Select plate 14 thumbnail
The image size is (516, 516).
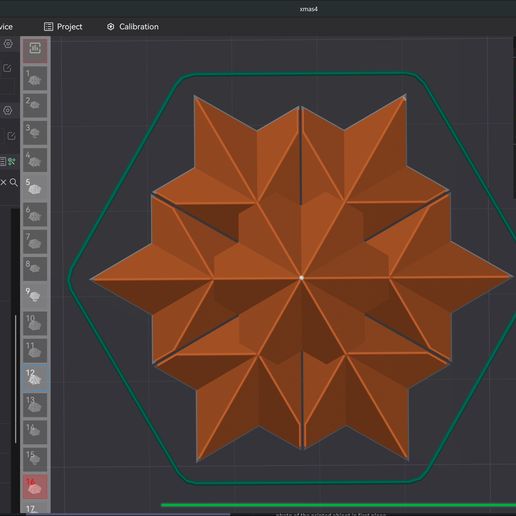[35, 432]
